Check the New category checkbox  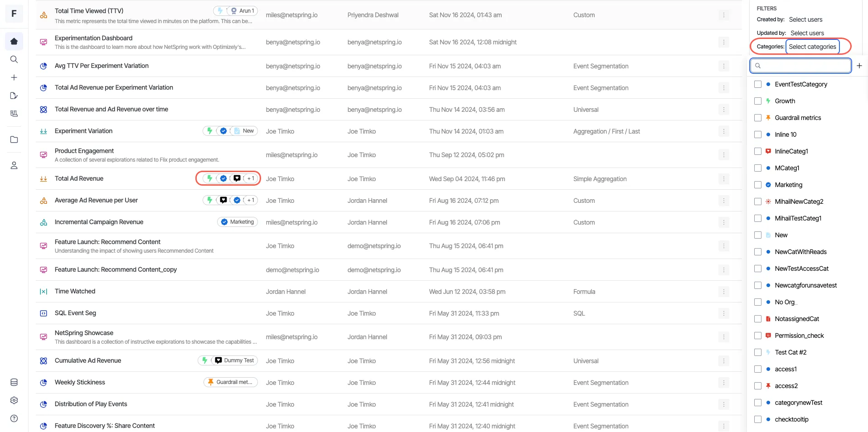pos(758,235)
